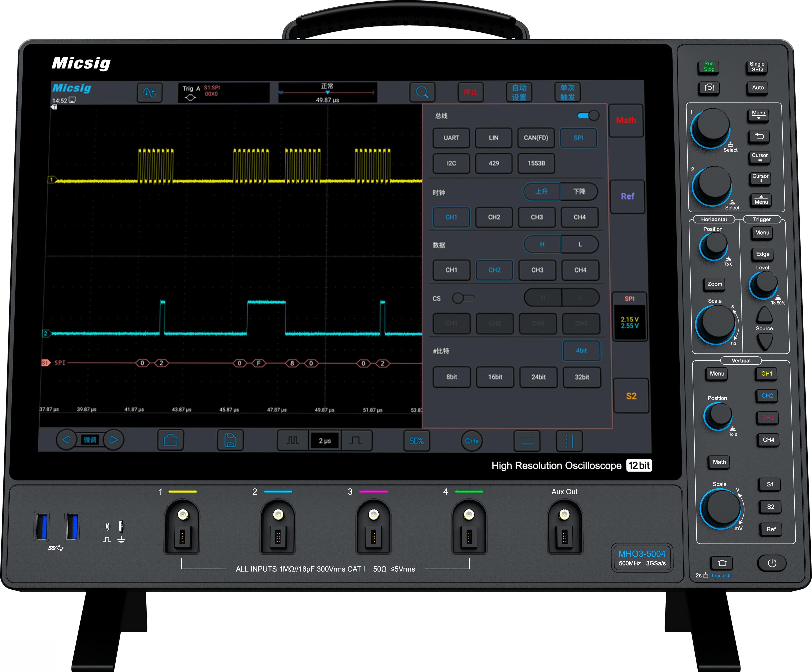Select the 16bit width option

(x=495, y=377)
